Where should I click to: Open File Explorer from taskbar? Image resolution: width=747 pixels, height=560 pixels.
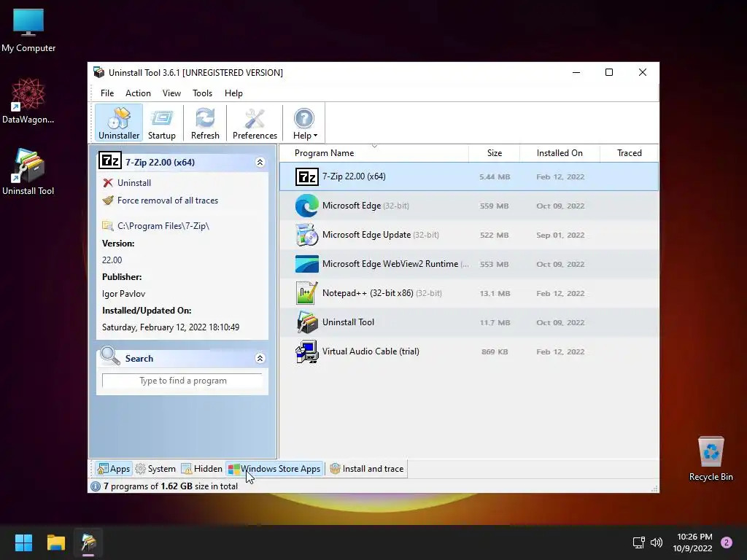pyautogui.click(x=55, y=542)
